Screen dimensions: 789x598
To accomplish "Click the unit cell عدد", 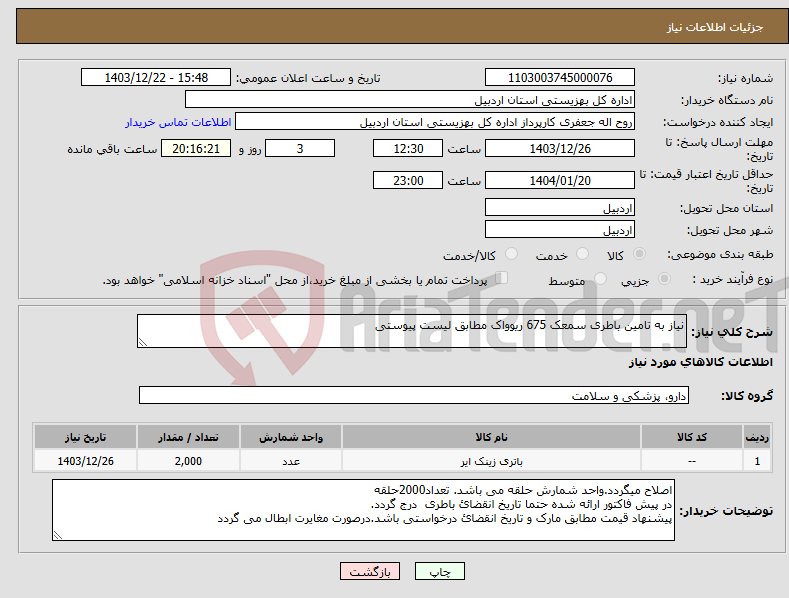I will coord(291,461).
